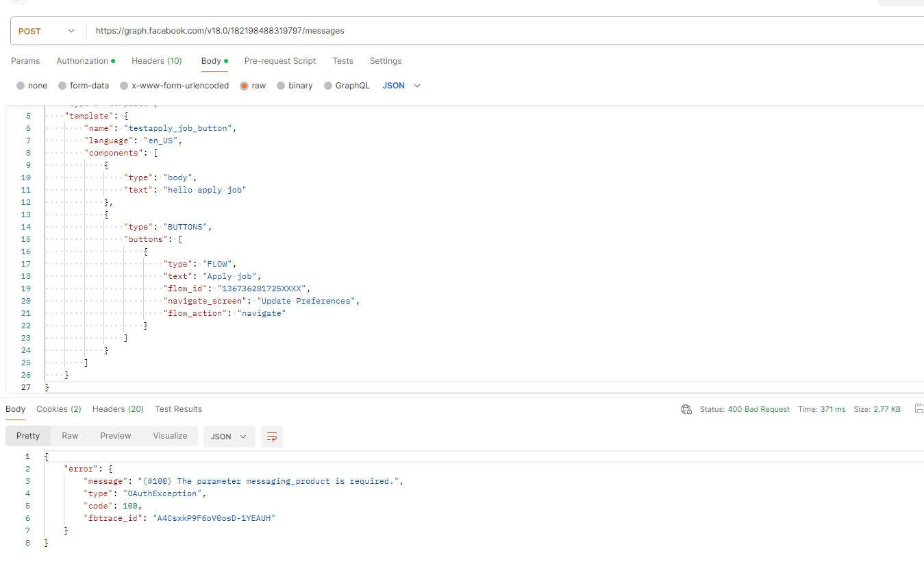Click the fbtrace_id value in response
Image resolution: width=924 pixels, height=575 pixels.
tap(214, 518)
